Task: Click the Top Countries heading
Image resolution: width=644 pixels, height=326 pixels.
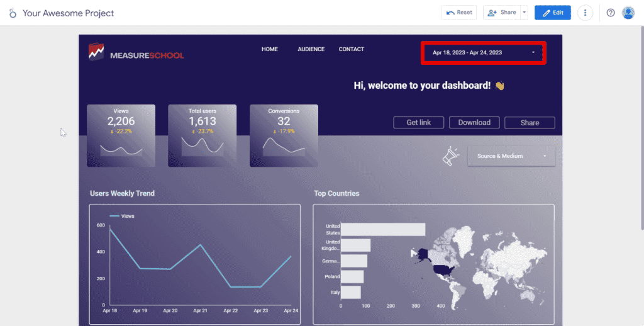Action: click(336, 193)
